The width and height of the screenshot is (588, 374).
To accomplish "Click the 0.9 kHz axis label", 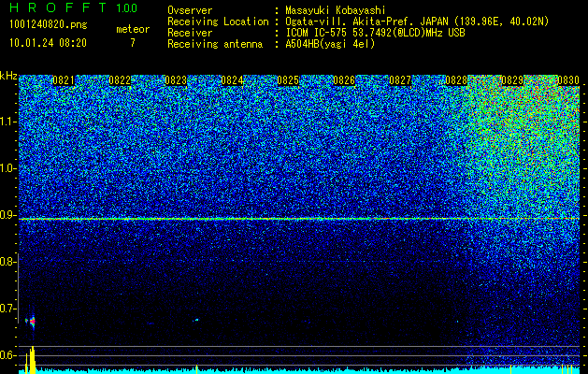I will (x=7, y=215).
